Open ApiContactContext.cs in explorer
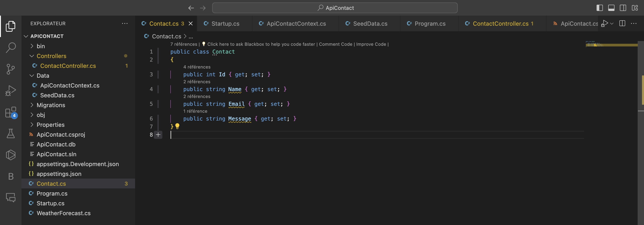Viewport: 644px width, 225px height. tap(78, 85)
